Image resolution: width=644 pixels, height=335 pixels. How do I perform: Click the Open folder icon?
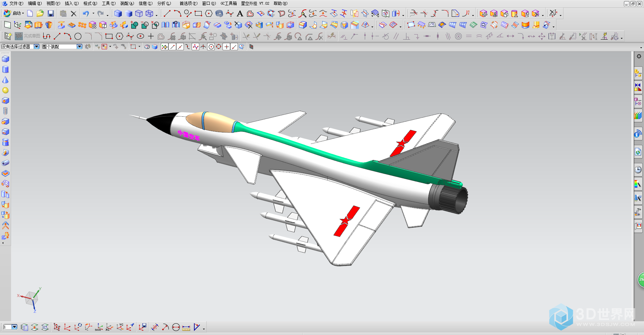pos(40,13)
